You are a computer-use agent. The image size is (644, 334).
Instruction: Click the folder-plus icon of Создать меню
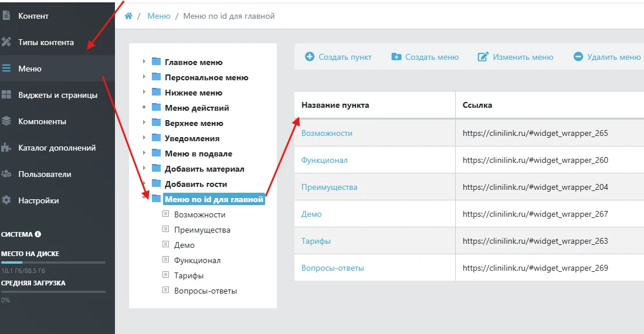(x=396, y=57)
